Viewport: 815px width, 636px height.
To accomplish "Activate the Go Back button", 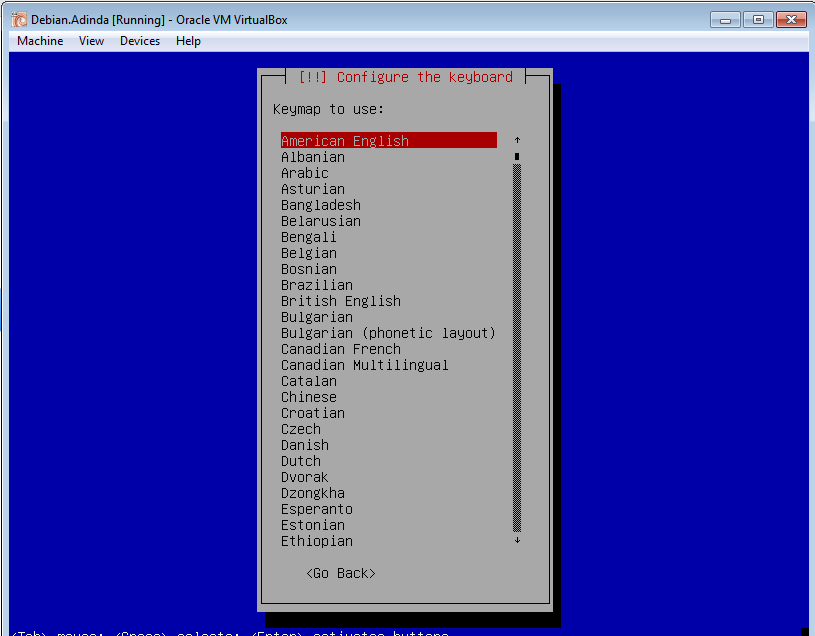I will pyautogui.click(x=341, y=573).
